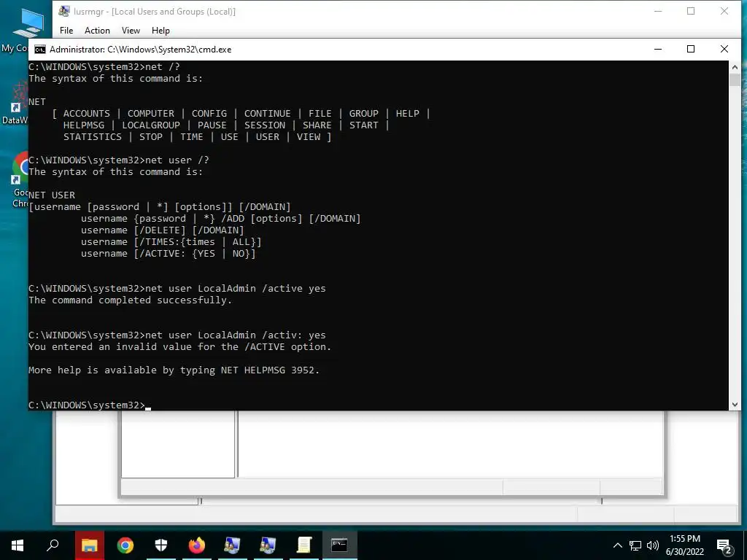The image size is (747, 560).
Task: Click the cmd vertical scrollbar thumb
Action: pyautogui.click(x=735, y=79)
